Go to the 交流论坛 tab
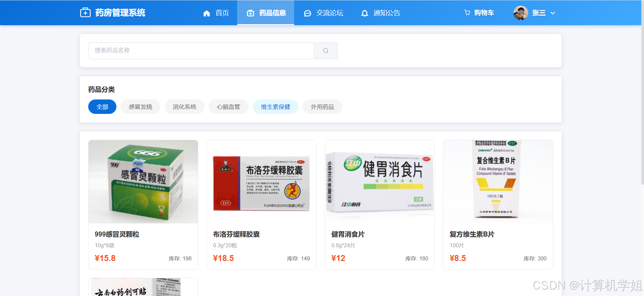The height and width of the screenshot is (296, 644). coord(323,13)
